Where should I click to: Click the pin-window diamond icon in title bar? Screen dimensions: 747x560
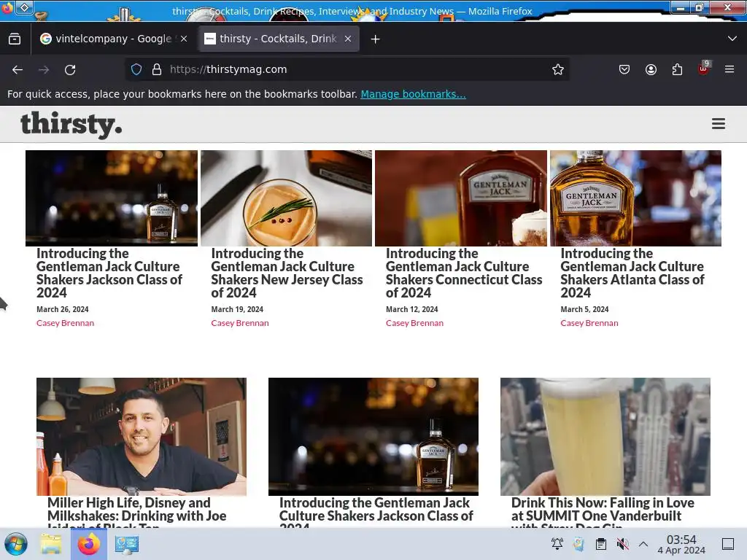[25, 7]
